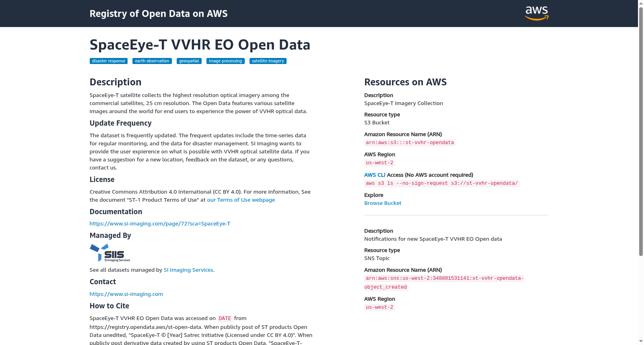The height and width of the screenshot is (345, 644).
Task: Click the License heading
Action: point(102,180)
